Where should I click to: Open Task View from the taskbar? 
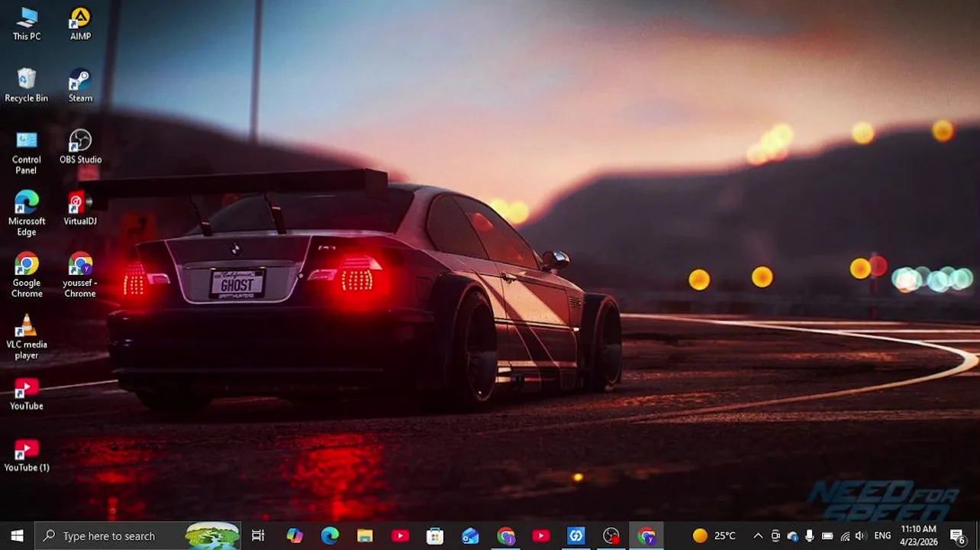pyautogui.click(x=258, y=535)
